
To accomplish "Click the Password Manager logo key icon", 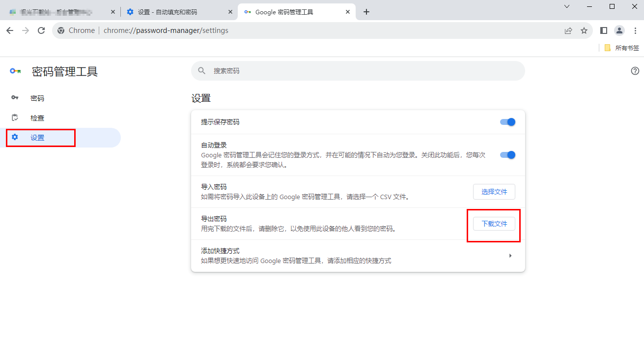I will [15, 71].
